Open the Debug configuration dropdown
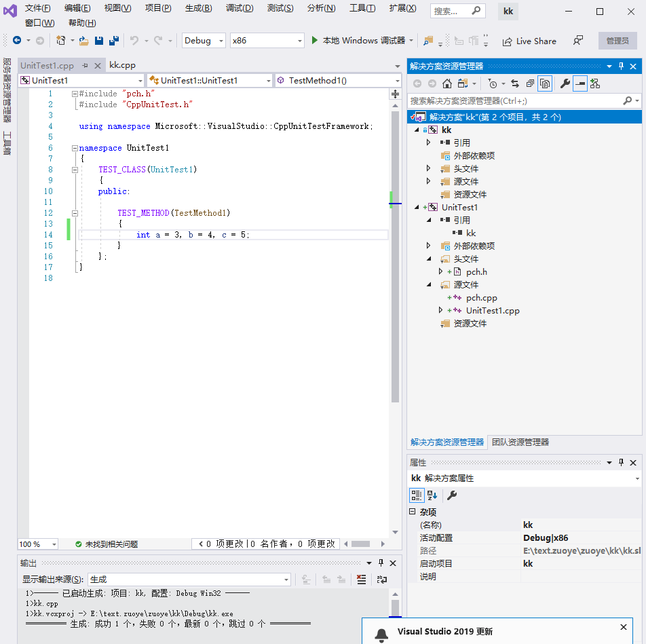646x644 pixels. 204,41
